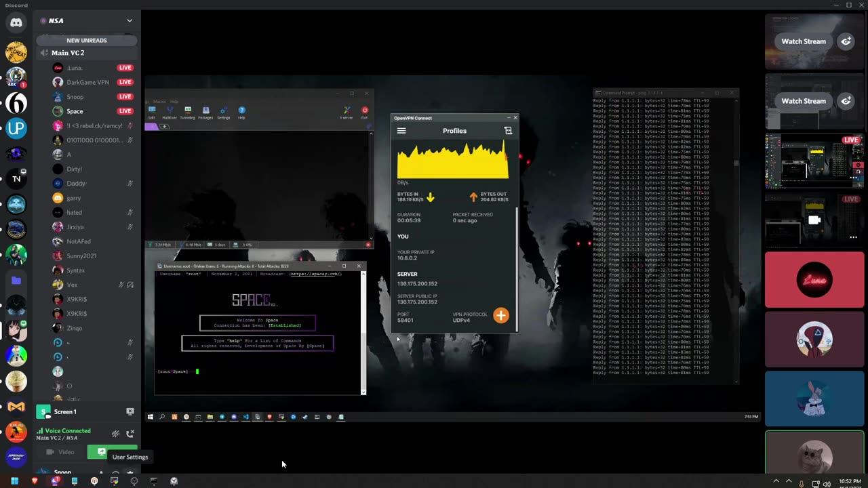Pop out first stream viewer icon

tap(846, 41)
